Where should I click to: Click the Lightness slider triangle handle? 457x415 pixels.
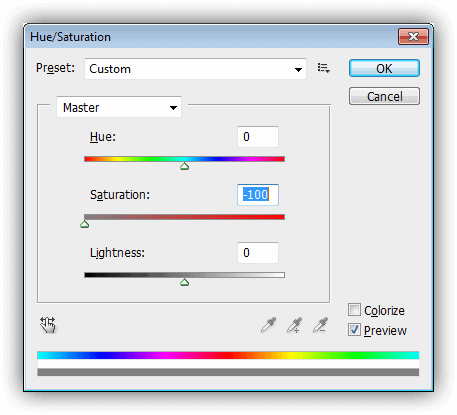coord(185,282)
